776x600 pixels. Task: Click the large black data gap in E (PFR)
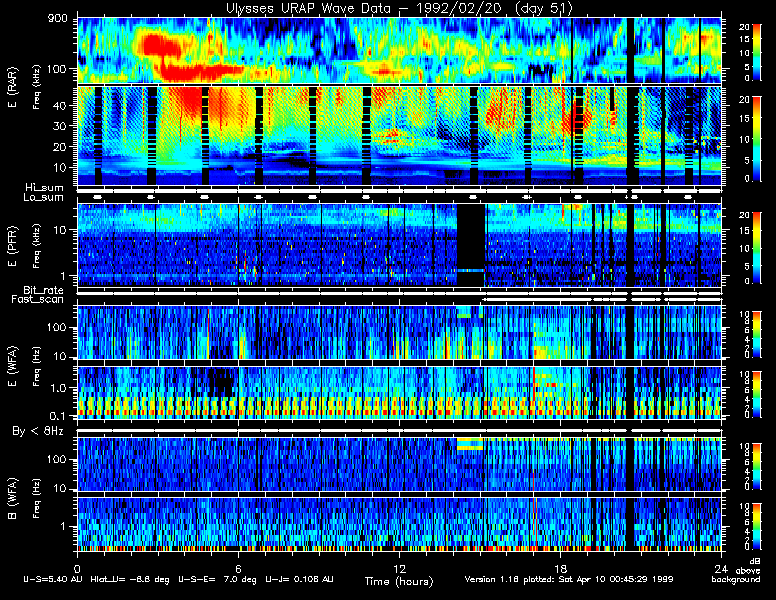coord(470,245)
